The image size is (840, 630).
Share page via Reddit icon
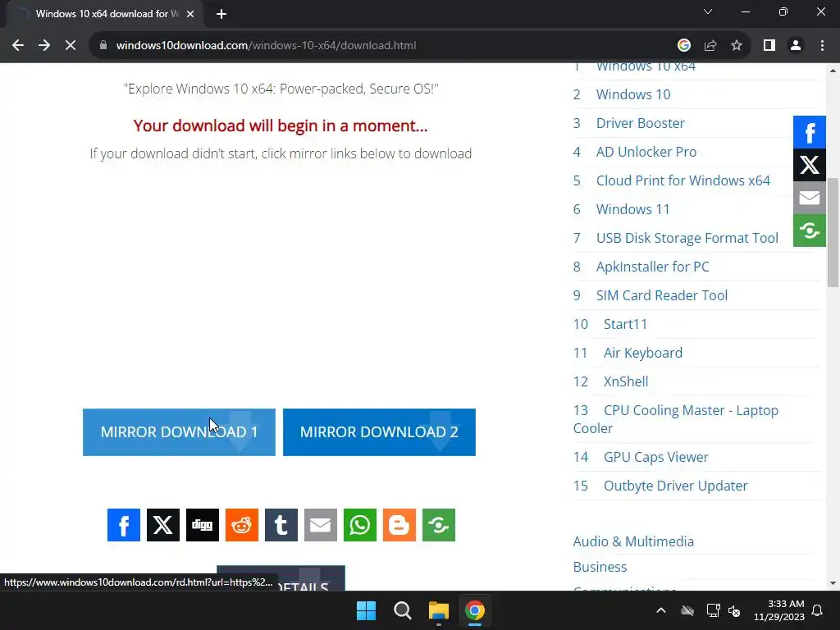pos(242,525)
